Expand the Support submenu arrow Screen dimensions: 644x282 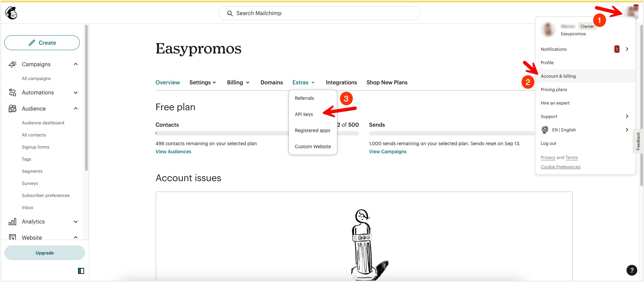(x=627, y=116)
